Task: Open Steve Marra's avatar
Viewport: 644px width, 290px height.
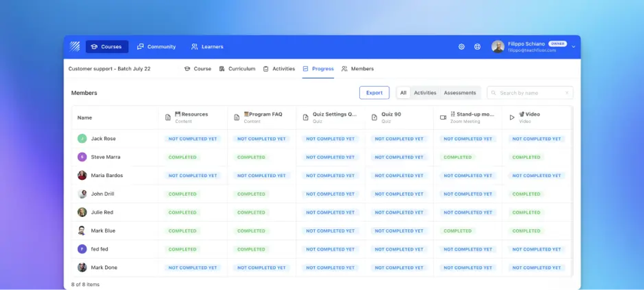Action: pyautogui.click(x=82, y=157)
